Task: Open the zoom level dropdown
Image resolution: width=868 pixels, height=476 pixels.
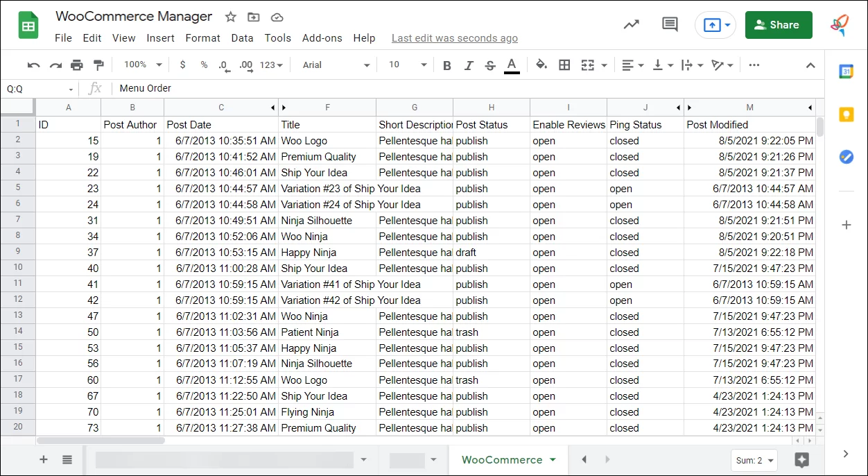Action: click(x=141, y=65)
